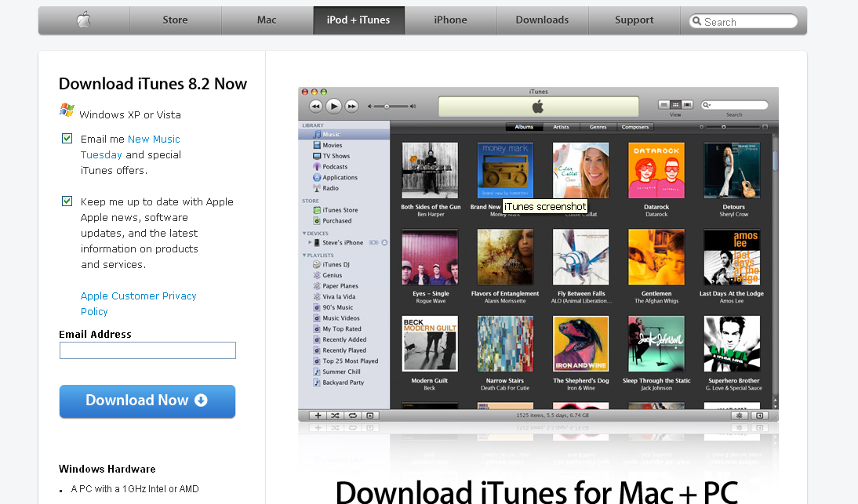Click the eject icon beside Steve's iPhone
This screenshot has height=504, width=858.
pos(384,243)
